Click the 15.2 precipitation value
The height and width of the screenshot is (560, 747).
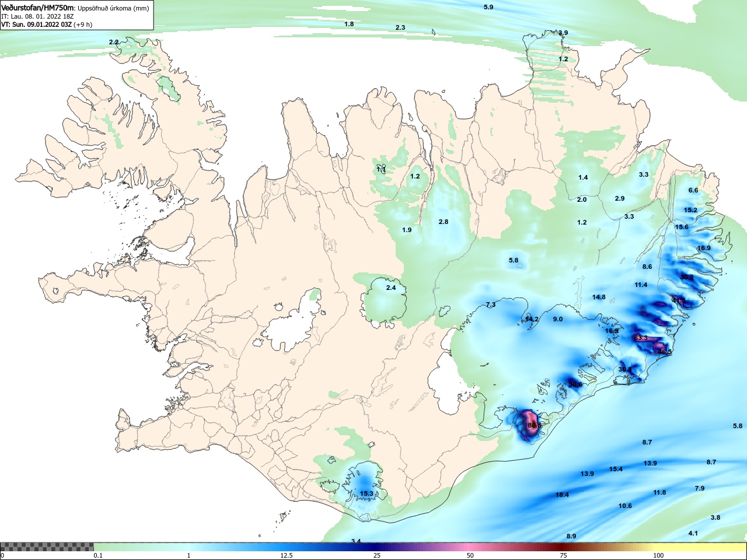[690, 210]
